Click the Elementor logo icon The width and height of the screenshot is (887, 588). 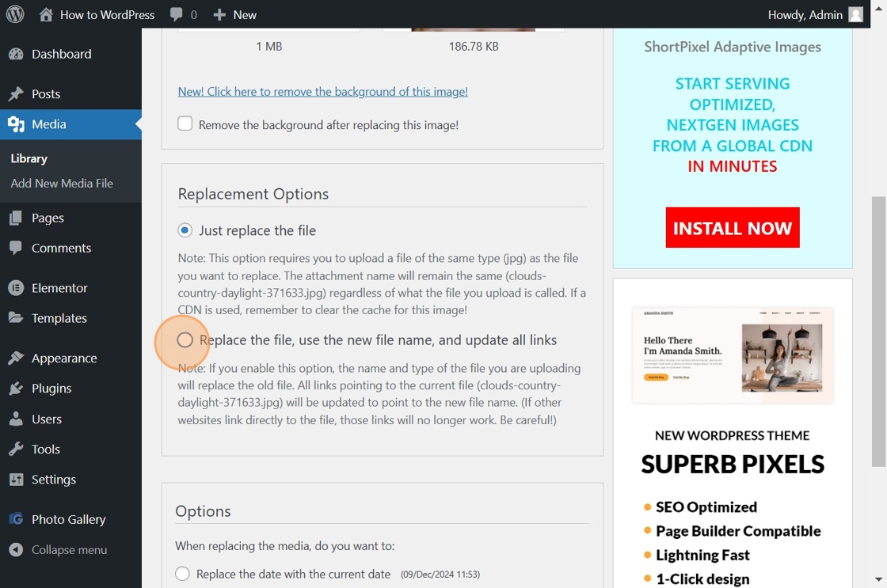tap(16, 288)
